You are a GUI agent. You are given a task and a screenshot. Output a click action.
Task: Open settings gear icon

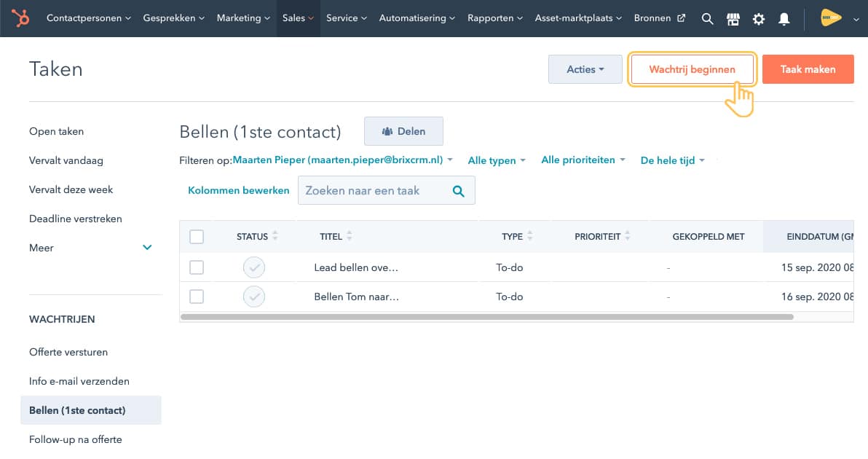click(758, 20)
